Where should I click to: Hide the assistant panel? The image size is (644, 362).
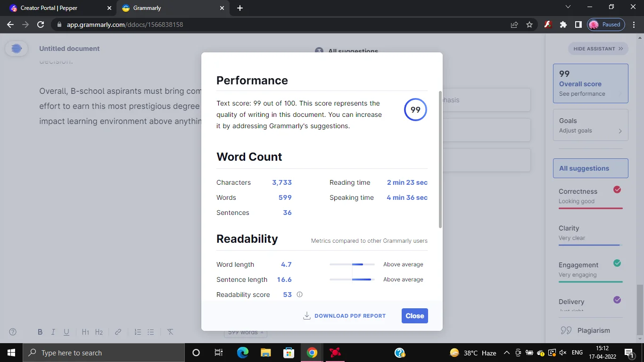598,49
